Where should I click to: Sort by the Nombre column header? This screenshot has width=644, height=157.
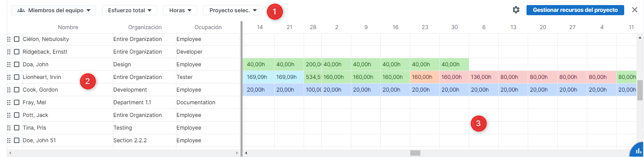coord(68,27)
